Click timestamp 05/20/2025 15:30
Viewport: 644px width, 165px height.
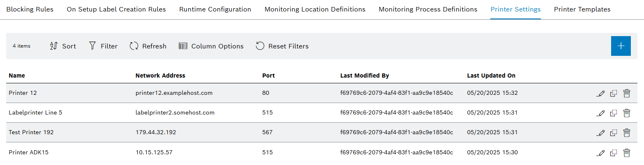coord(492,152)
